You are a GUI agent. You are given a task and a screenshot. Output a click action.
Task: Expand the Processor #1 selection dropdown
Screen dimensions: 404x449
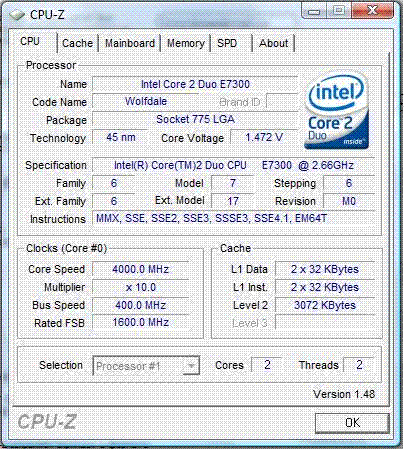[x=146, y=366]
